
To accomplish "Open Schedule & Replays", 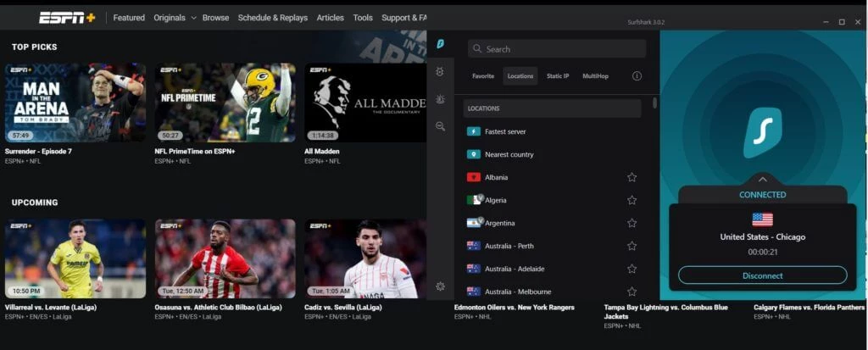I will [272, 18].
